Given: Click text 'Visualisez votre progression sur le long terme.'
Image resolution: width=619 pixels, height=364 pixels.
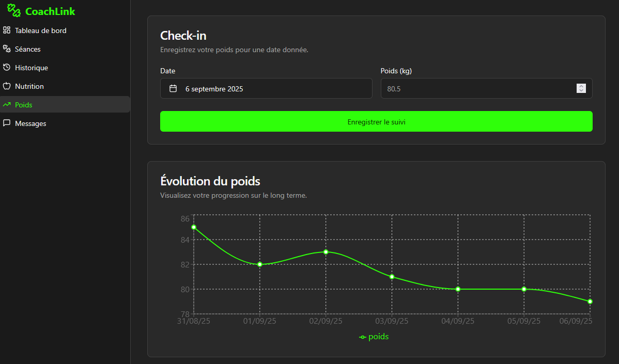Looking at the screenshot, I should (x=234, y=195).
